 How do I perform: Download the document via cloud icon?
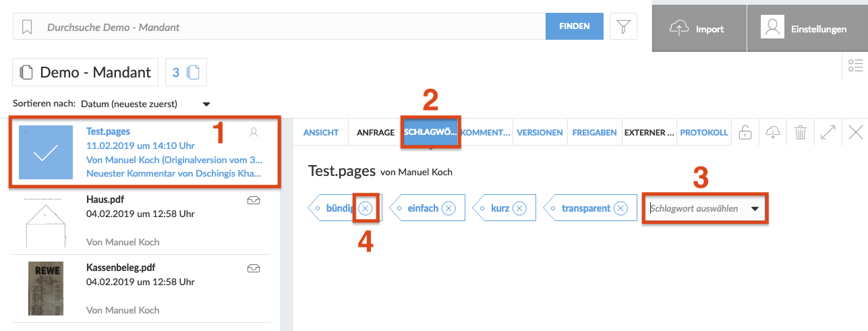click(x=773, y=132)
